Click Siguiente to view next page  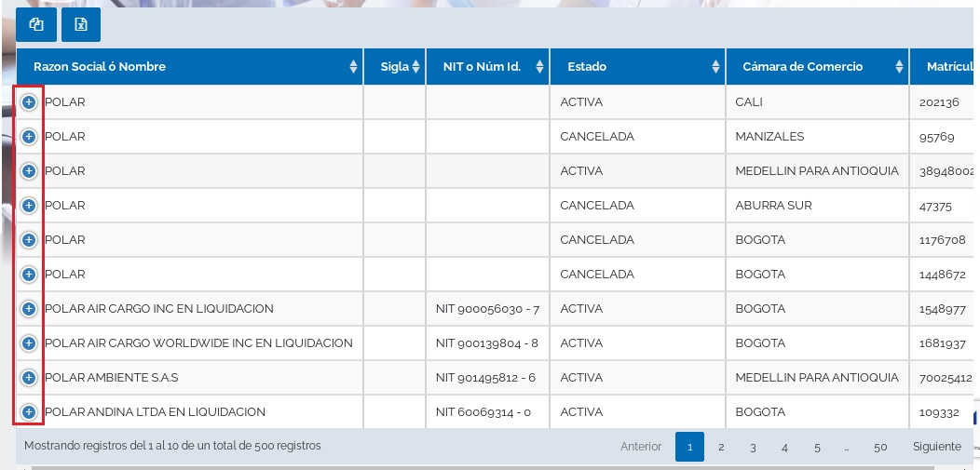coord(937,447)
